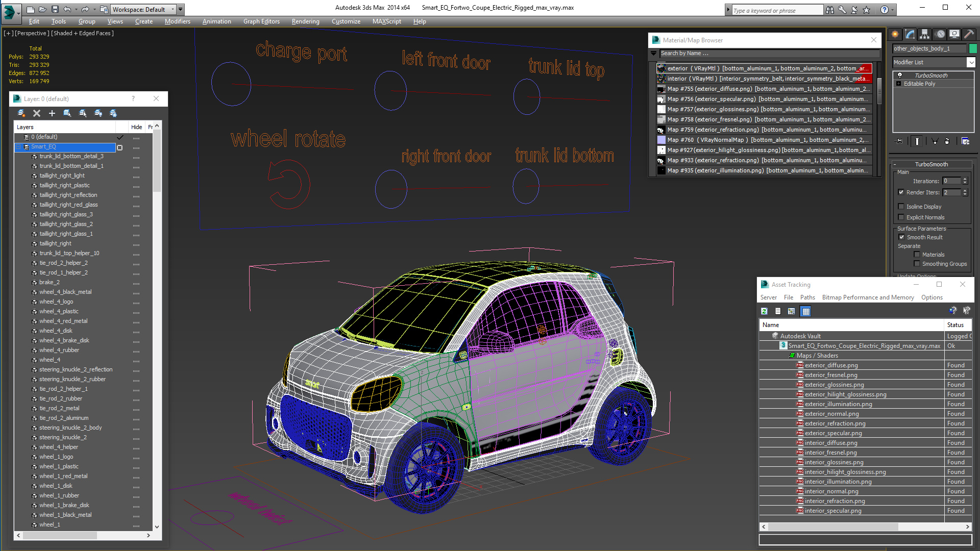The width and height of the screenshot is (980, 551).
Task: Open the Display command panel tab
Action: point(954,34)
